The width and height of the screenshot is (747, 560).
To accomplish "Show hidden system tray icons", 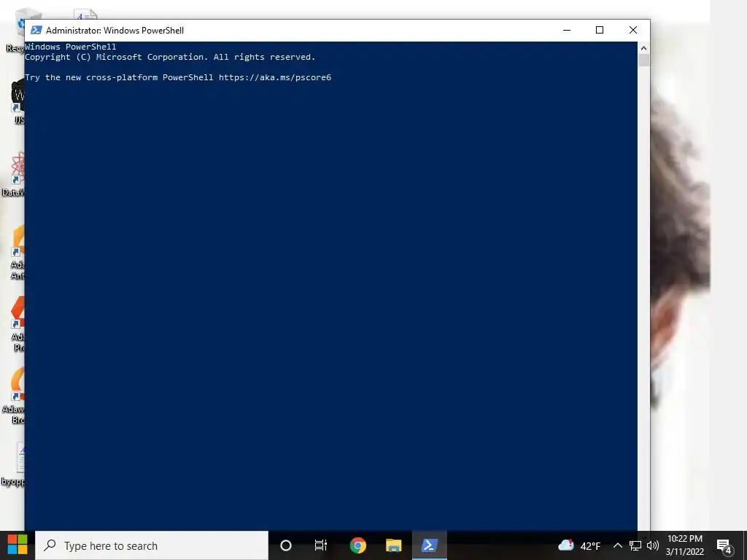I will [617, 545].
